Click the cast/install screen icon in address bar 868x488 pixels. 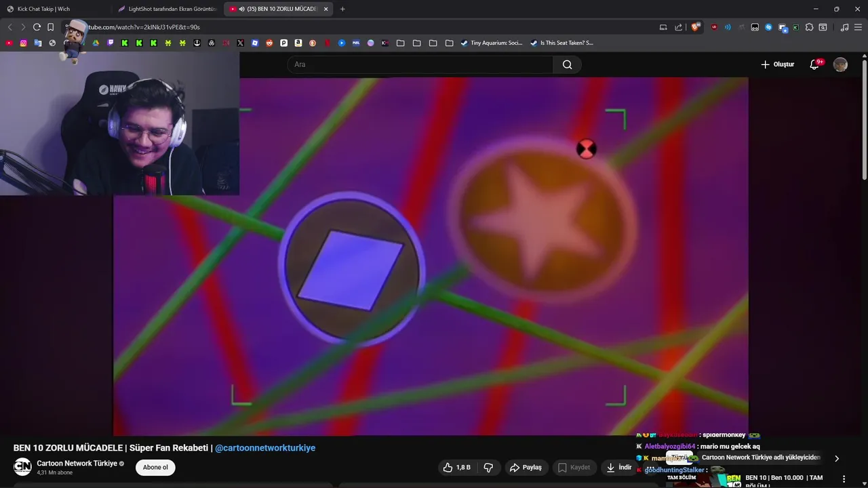663,27
